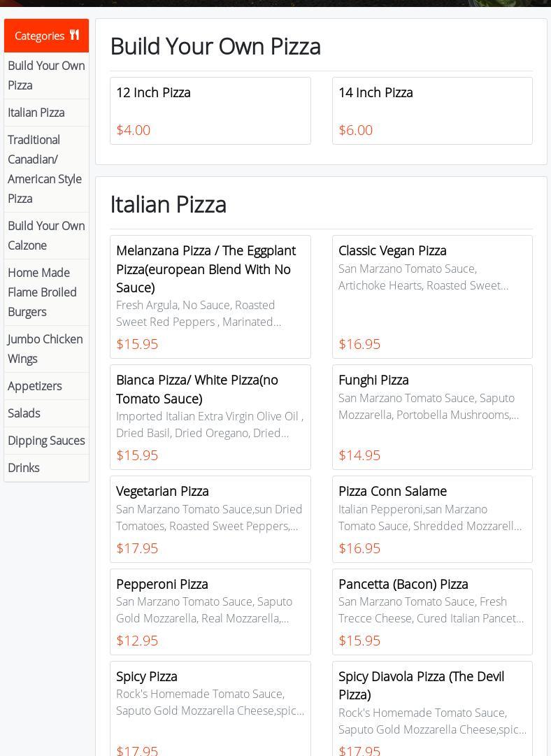Select the Pancetta (Bacon) Pizza item
This screenshot has height=756, width=551.
[x=432, y=611]
